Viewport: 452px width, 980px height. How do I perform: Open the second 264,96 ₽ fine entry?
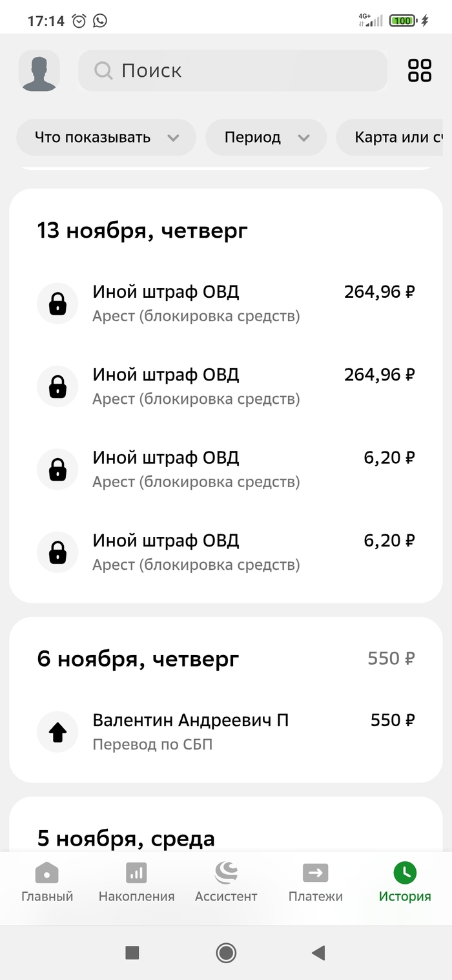point(226,386)
